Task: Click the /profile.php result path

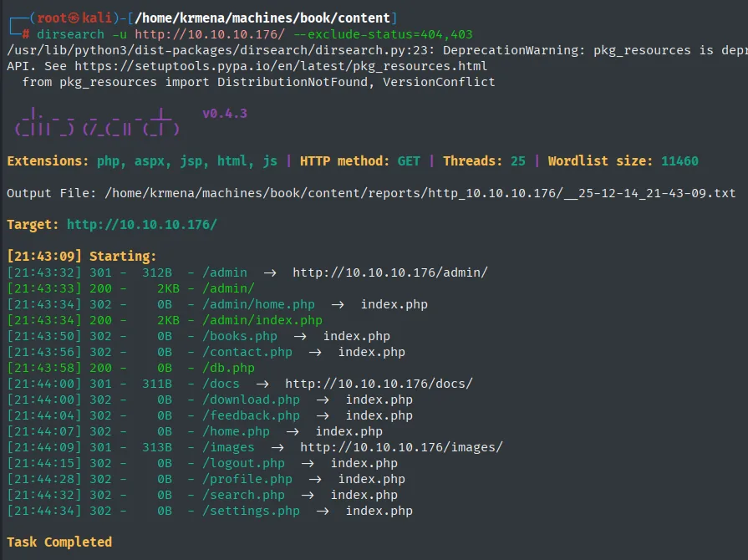Action: (247, 479)
